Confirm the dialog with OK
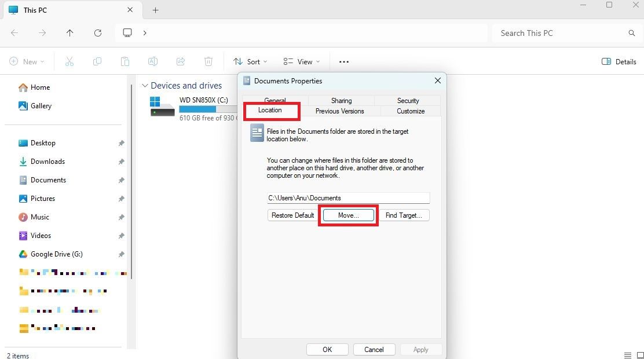The image size is (644, 359). coord(327,350)
